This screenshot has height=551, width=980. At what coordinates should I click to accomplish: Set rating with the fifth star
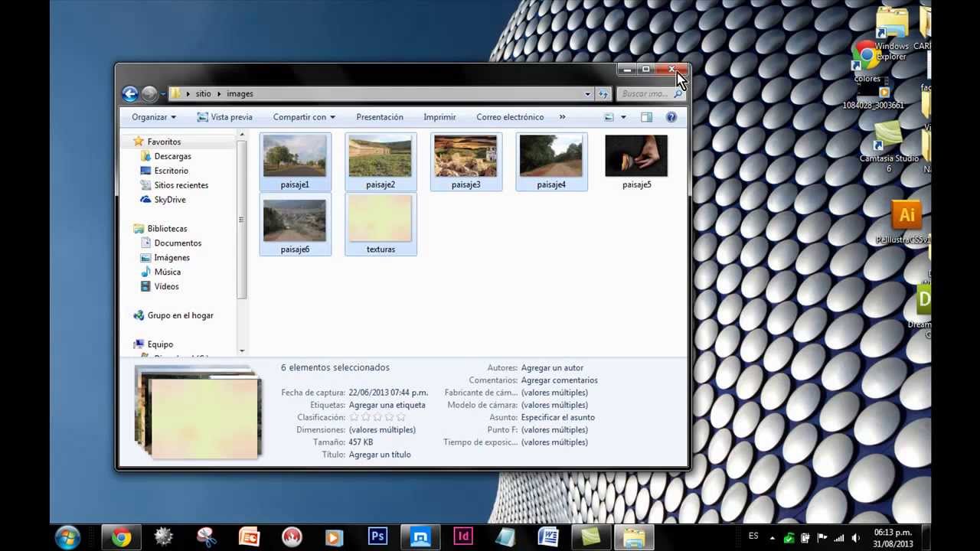pyautogui.click(x=401, y=417)
